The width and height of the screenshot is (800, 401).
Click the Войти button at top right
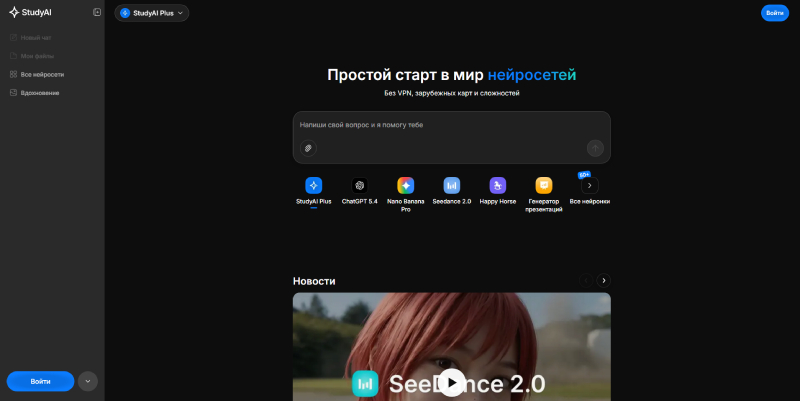point(774,13)
